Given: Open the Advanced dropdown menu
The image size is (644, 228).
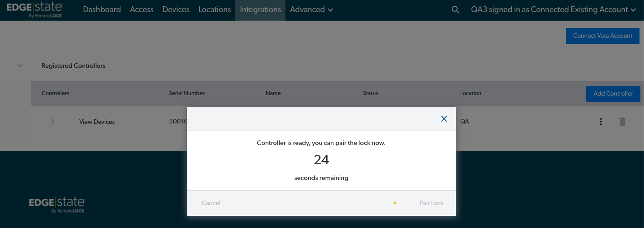Looking at the screenshot, I should pyautogui.click(x=311, y=10).
